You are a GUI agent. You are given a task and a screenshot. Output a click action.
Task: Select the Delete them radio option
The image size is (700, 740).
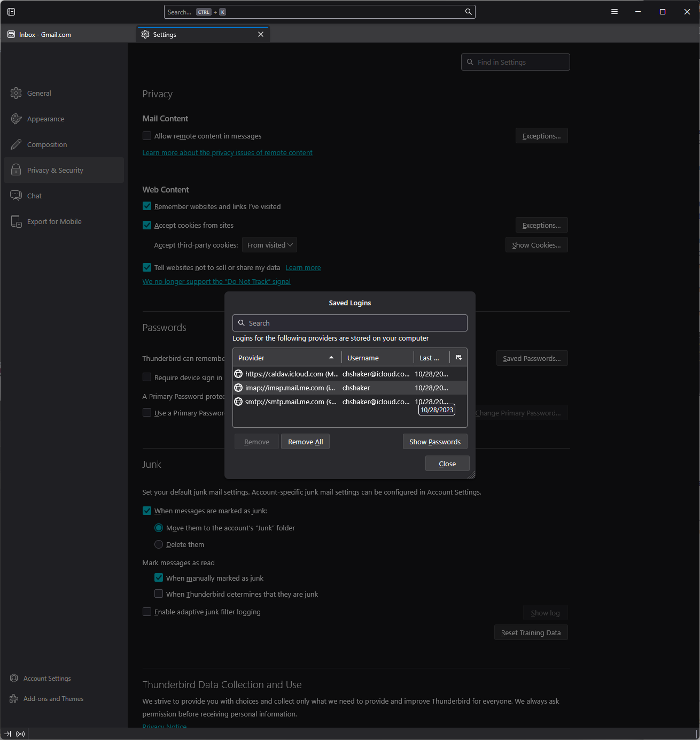[159, 545]
